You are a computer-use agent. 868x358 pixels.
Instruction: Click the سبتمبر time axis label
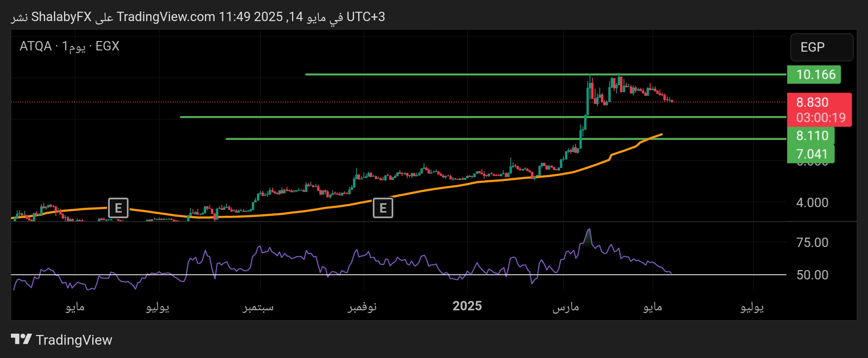click(258, 307)
